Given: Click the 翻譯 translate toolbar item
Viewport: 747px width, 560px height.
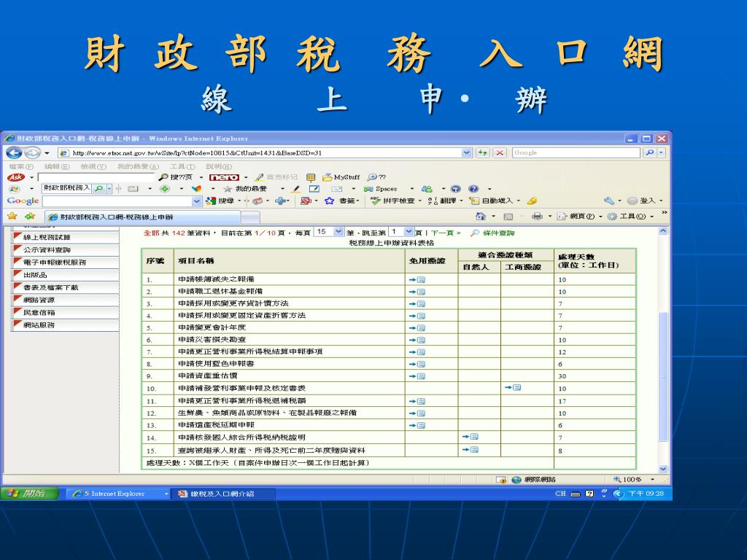Looking at the screenshot, I should click(x=443, y=201).
